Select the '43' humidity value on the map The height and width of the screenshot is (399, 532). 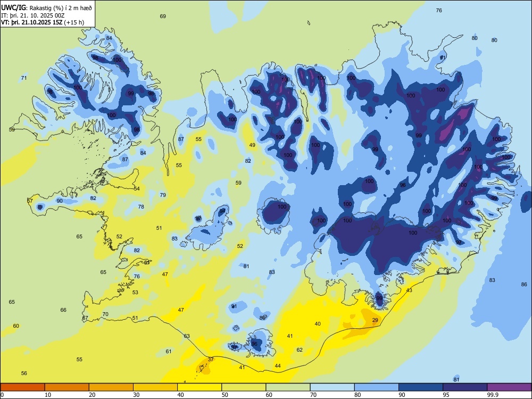(x=409, y=290)
